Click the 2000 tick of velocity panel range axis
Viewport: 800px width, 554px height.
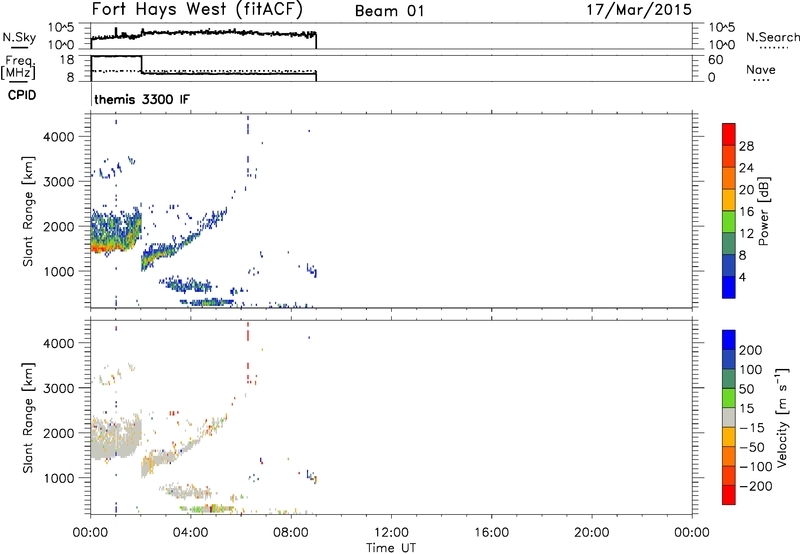(59, 433)
